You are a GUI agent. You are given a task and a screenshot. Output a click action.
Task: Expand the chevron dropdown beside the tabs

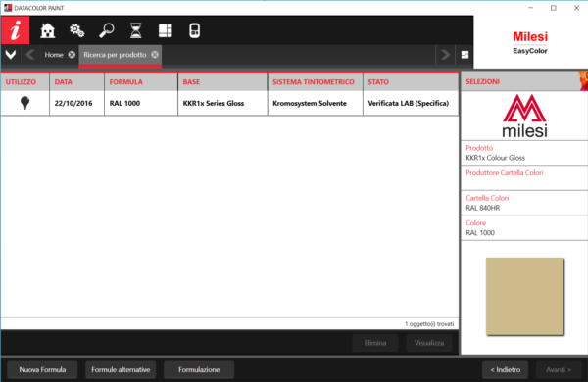coord(11,55)
